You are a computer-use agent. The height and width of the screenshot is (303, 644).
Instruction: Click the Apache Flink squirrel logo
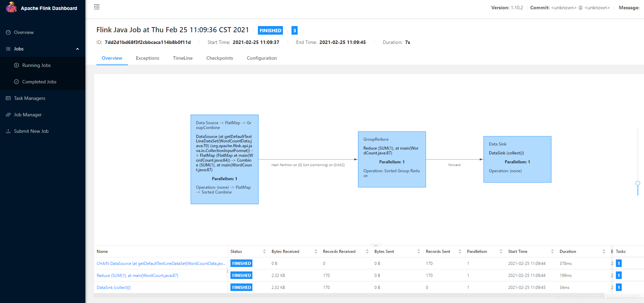point(11,7)
